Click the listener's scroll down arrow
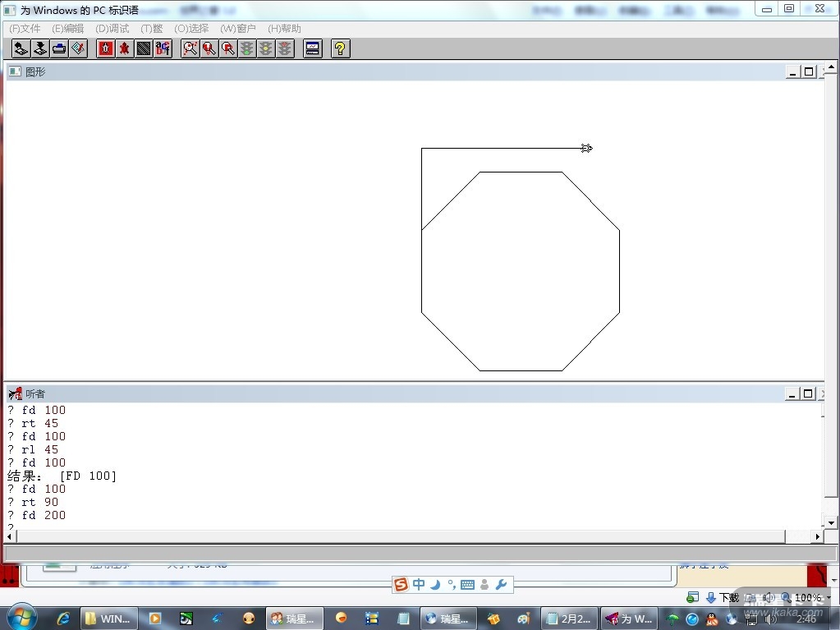The image size is (840, 630). pyautogui.click(x=830, y=523)
